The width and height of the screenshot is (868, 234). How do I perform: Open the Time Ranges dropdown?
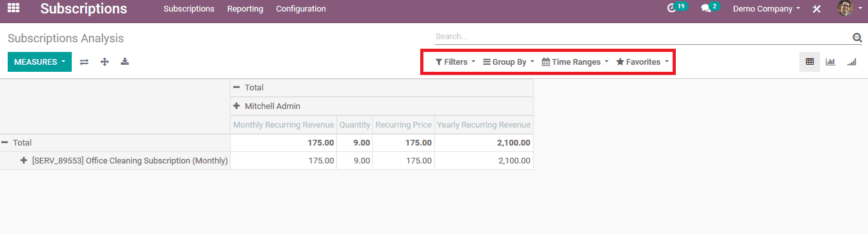point(575,62)
